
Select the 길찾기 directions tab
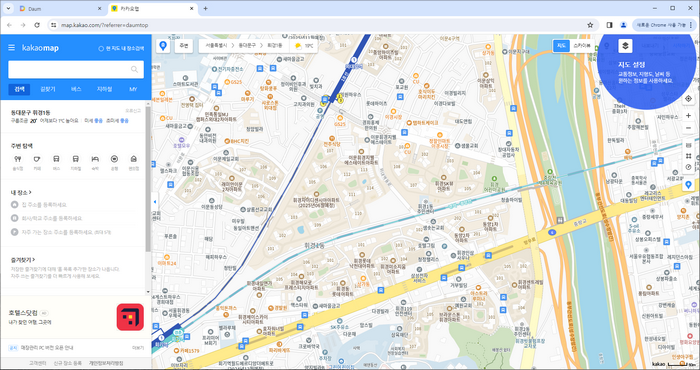pyautogui.click(x=48, y=89)
